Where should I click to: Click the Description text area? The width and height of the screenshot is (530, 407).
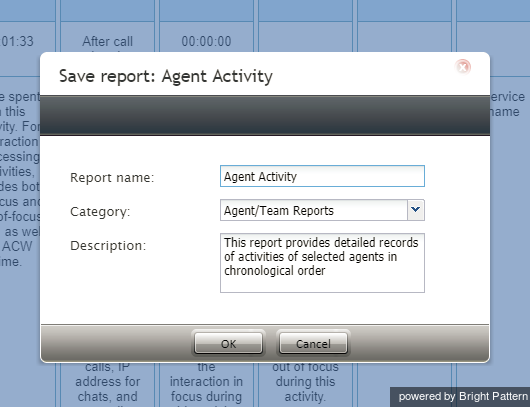[x=322, y=263]
